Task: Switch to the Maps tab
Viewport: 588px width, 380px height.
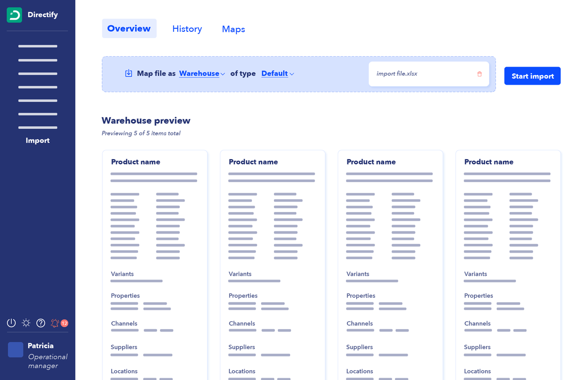Action: (x=233, y=29)
